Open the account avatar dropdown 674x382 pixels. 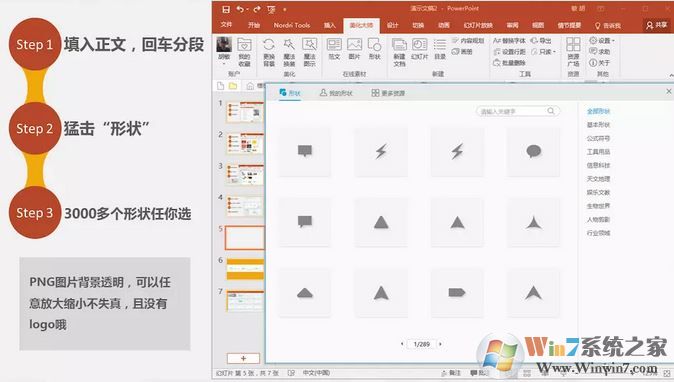coord(224,64)
